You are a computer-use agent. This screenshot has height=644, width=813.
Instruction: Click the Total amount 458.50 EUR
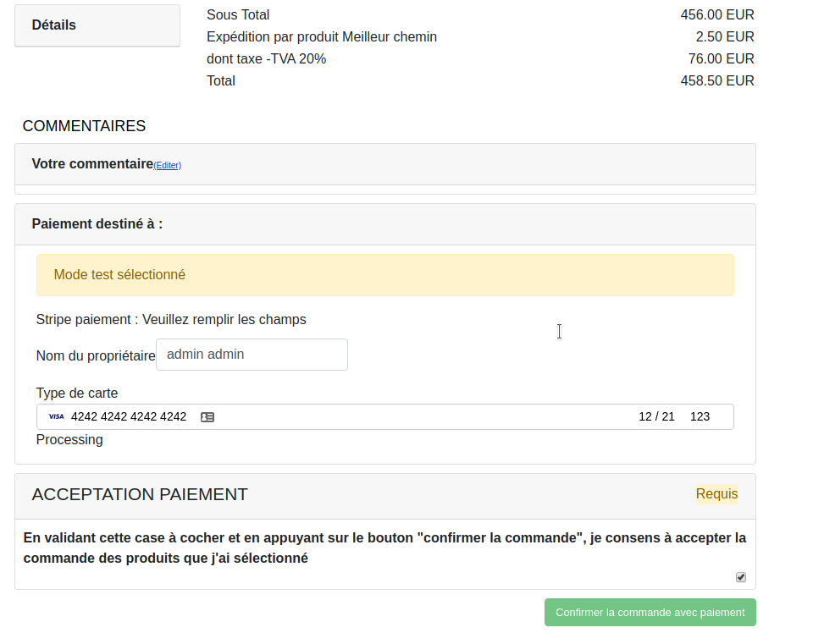717,81
